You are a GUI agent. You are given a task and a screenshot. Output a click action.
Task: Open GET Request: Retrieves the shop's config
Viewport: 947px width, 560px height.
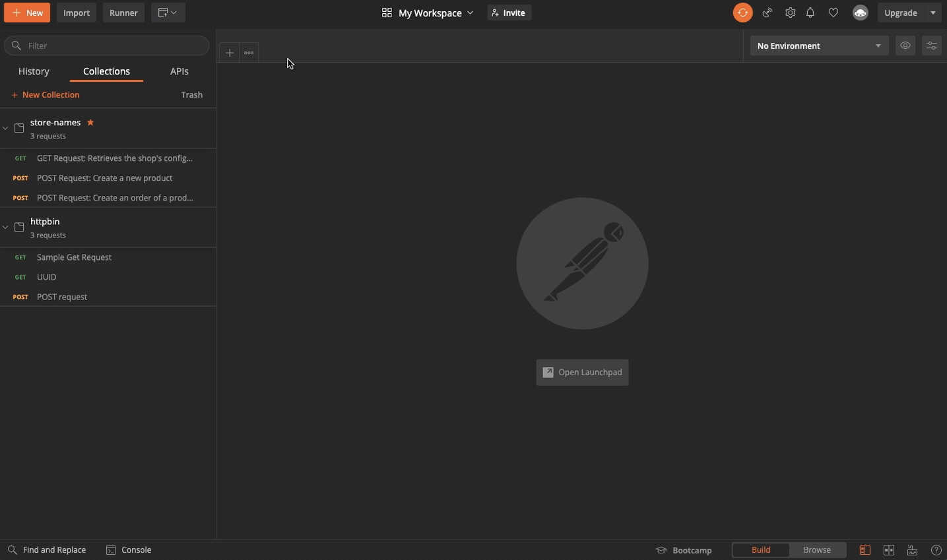point(108,158)
